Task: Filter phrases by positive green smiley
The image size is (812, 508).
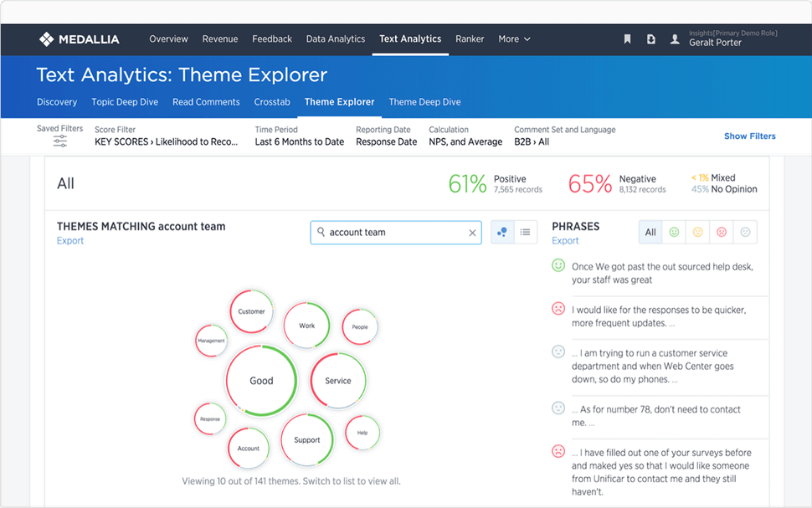Action: [674, 233]
